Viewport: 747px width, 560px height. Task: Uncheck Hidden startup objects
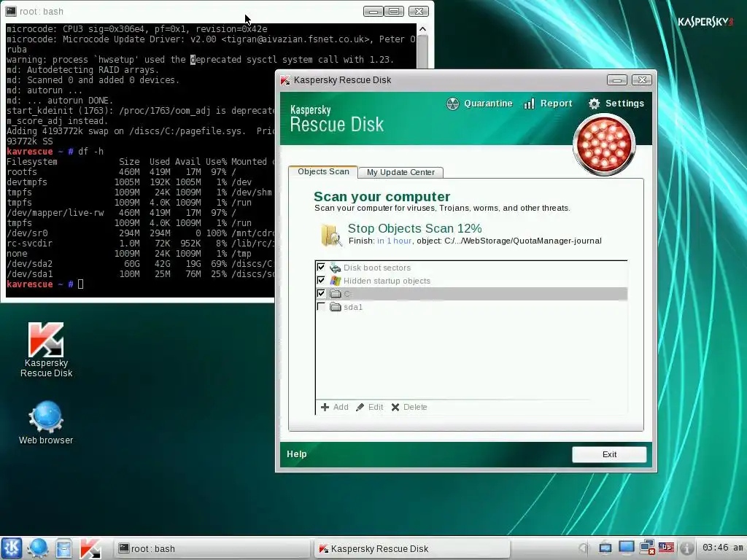(321, 281)
